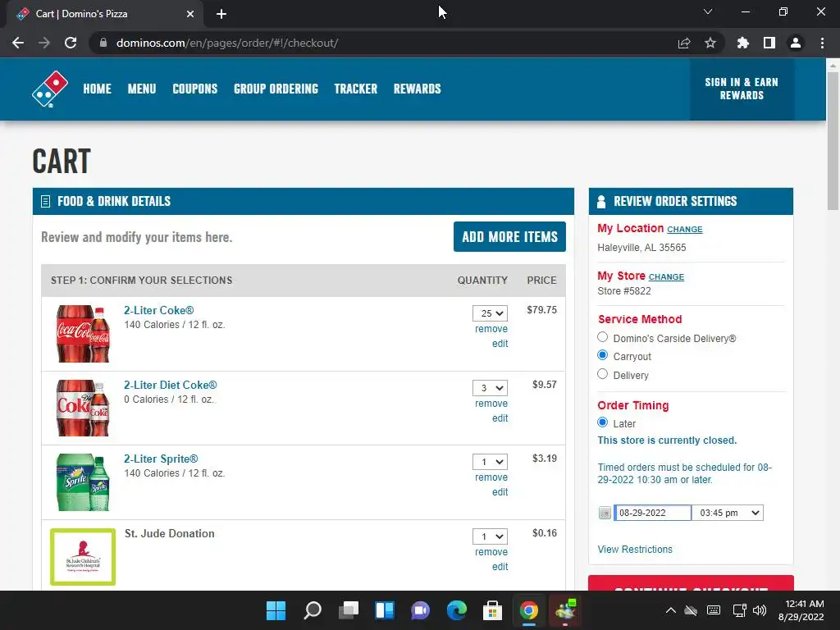Open the TRACKER navigation item
The width and height of the screenshot is (840, 630).
pyautogui.click(x=356, y=89)
